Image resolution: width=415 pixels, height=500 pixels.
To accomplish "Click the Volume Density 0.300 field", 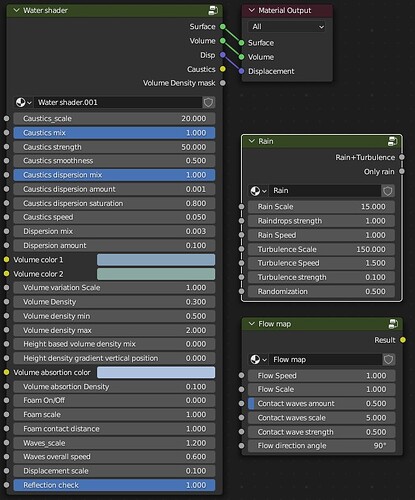I will [x=114, y=302].
